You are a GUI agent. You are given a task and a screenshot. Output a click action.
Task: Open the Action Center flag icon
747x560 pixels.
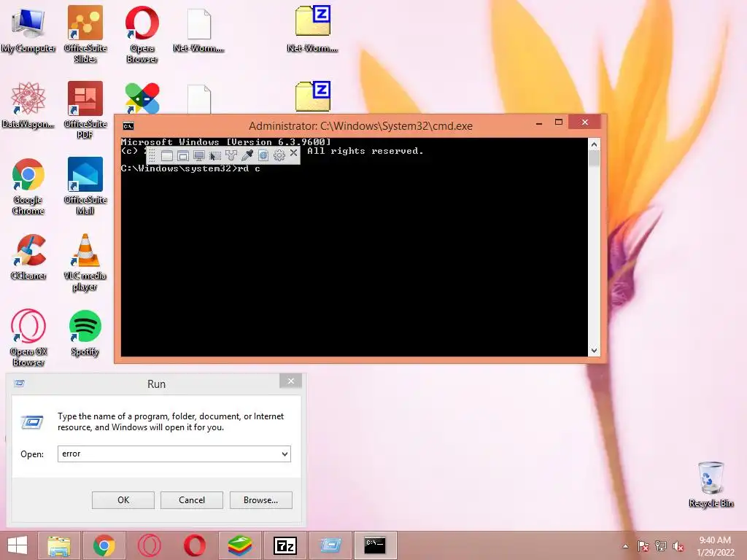coord(643,546)
